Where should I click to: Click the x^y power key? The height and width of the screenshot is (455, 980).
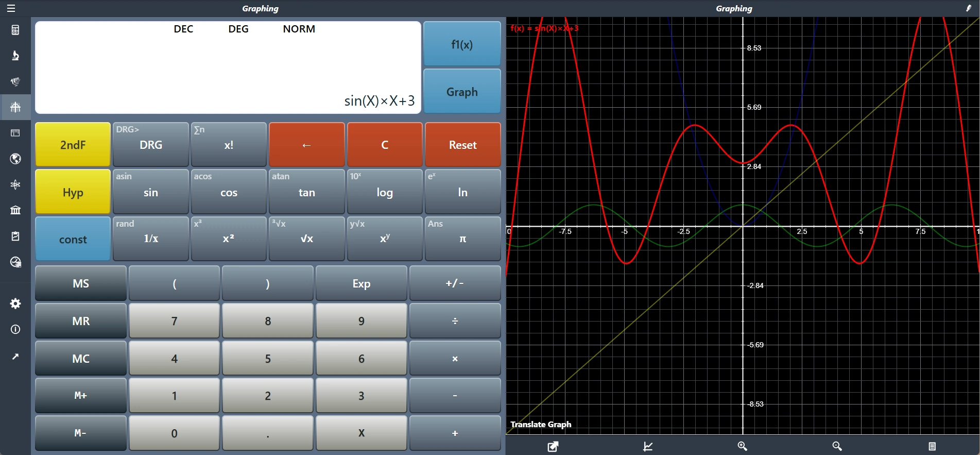click(385, 239)
